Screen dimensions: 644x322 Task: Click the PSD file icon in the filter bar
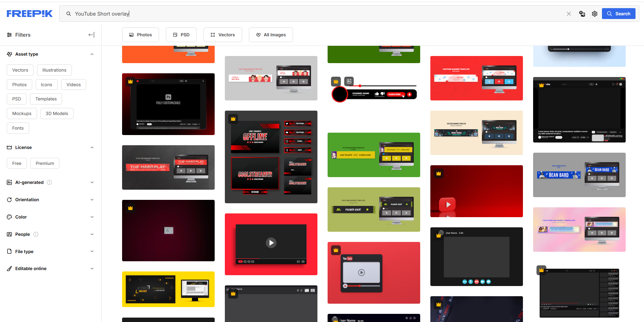pos(175,35)
